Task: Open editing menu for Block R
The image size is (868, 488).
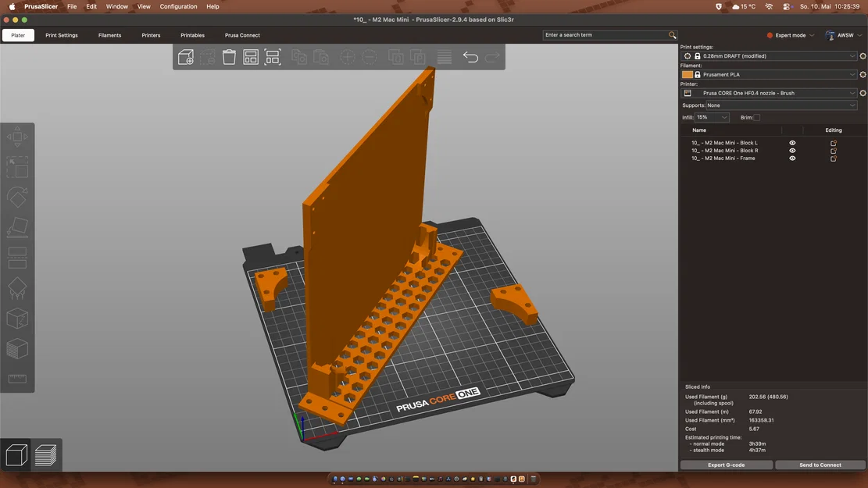Action: pos(833,151)
